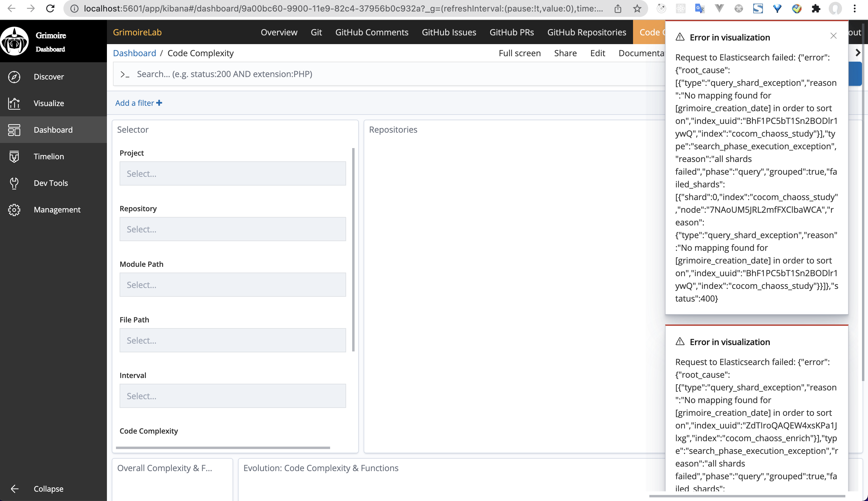
Task: Open the Module Path selector
Action: 233,285
